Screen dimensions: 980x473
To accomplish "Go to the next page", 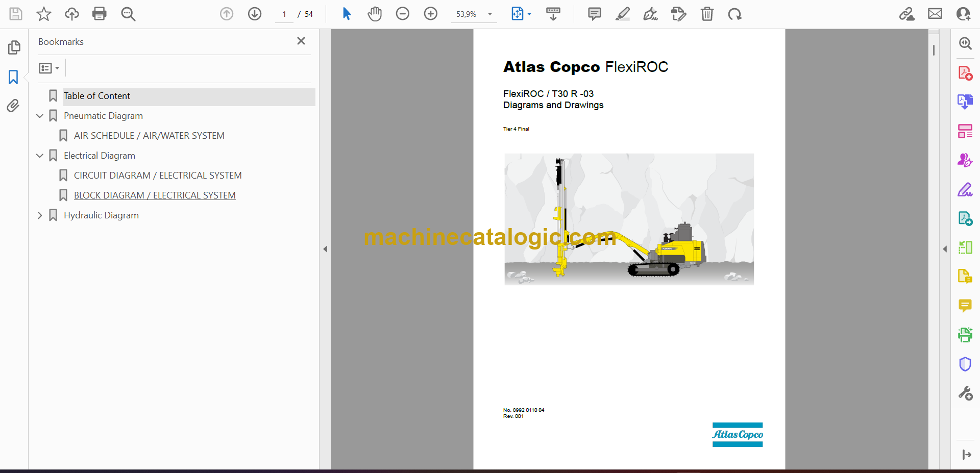I will [x=255, y=14].
